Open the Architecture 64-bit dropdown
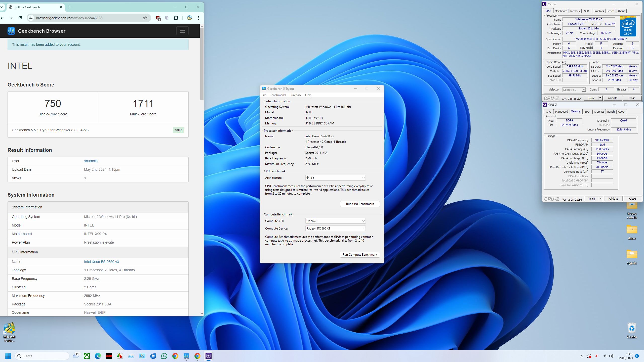This screenshot has width=644, height=362. (x=335, y=178)
